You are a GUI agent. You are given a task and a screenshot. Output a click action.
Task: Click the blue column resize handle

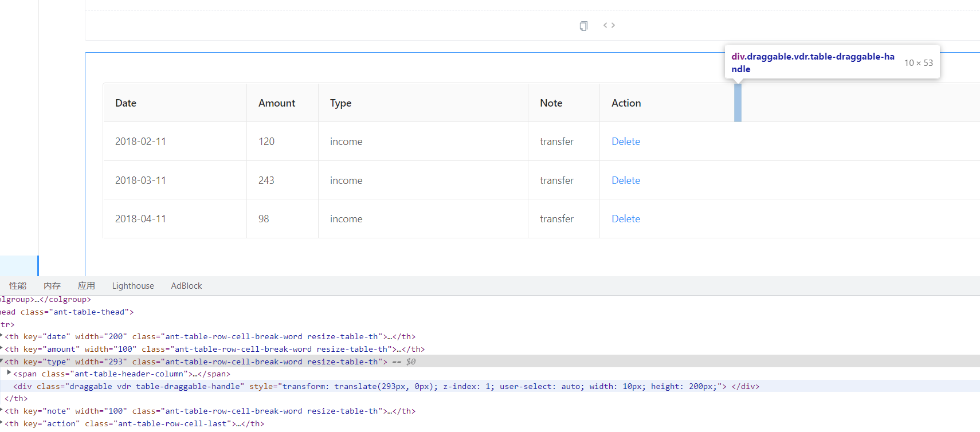coord(738,103)
